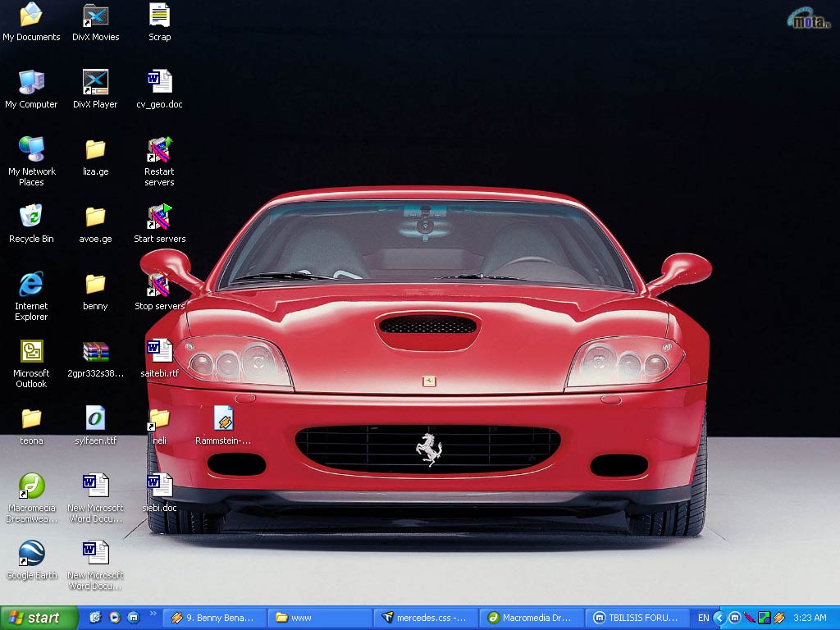
Task: Select the Stop servers shortcut
Action: coord(160,291)
